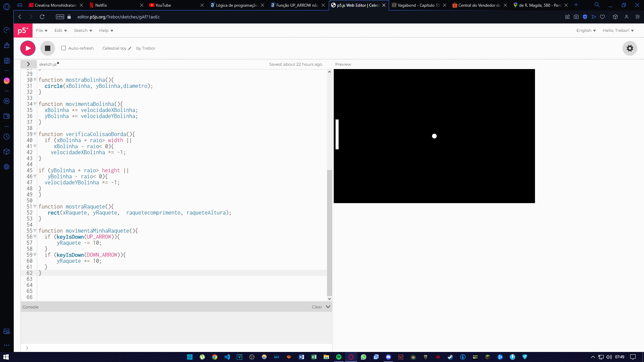Click the English language dropdown
Image resolution: width=644 pixels, height=362 pixels.
click(x=586, y=30)
